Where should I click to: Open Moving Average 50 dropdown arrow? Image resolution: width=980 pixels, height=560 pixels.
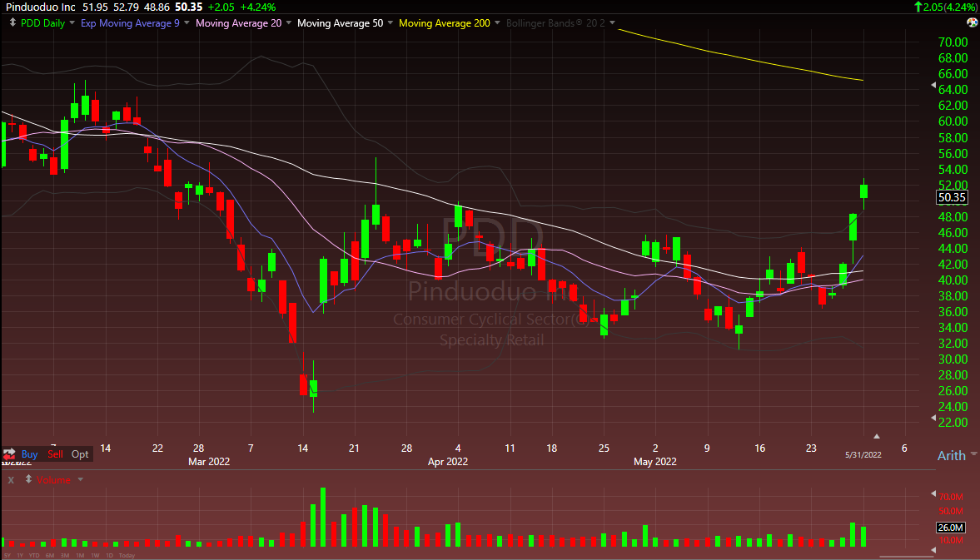point(390,22)
